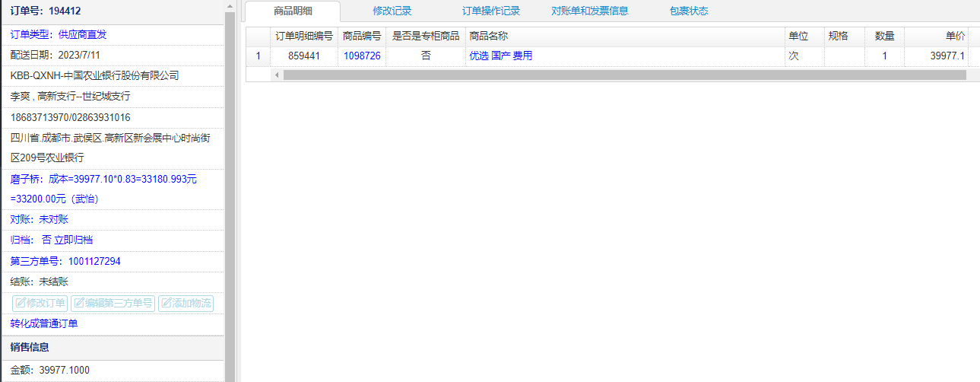Click the 商品编号 column header
980x382 pixels.
pos(362,36)
